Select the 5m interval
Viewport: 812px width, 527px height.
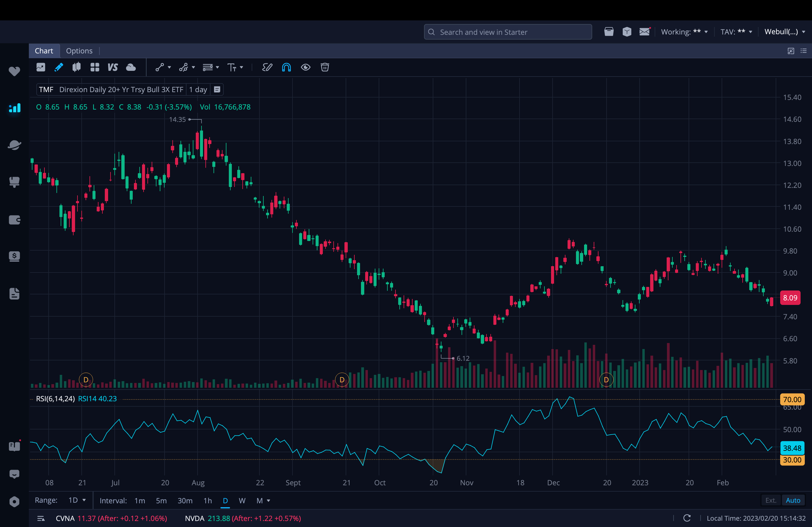point(161,500)
